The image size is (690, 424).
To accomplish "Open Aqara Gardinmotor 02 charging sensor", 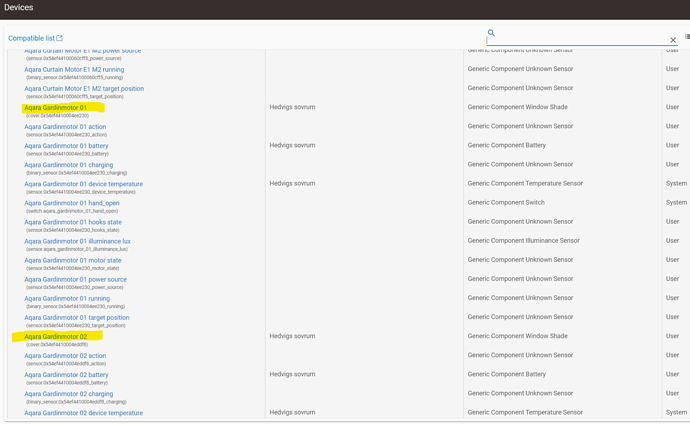I will point(68,394).
